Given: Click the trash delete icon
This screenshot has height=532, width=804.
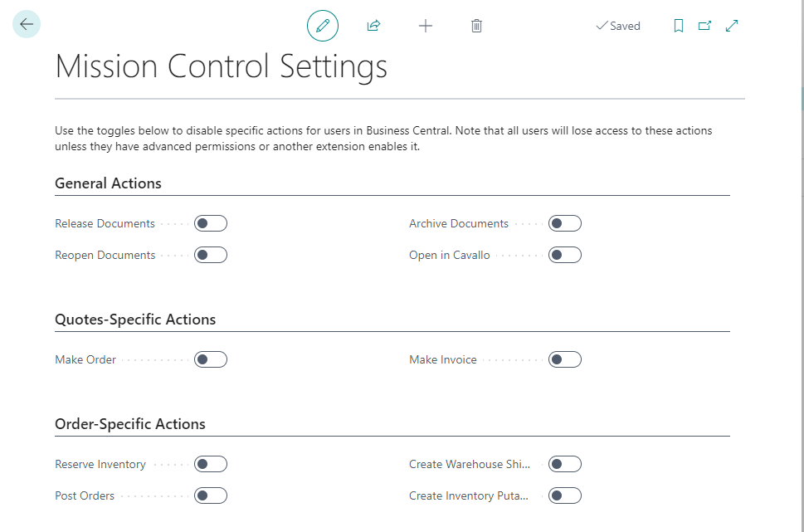Looking at the screenshot, I should coord(476,26).
